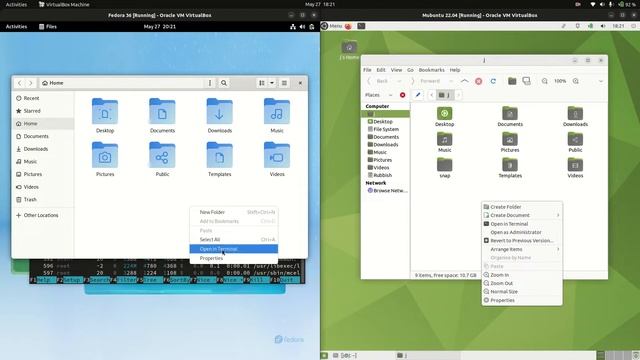Open the snap folder in Caja

click(444, 167)
